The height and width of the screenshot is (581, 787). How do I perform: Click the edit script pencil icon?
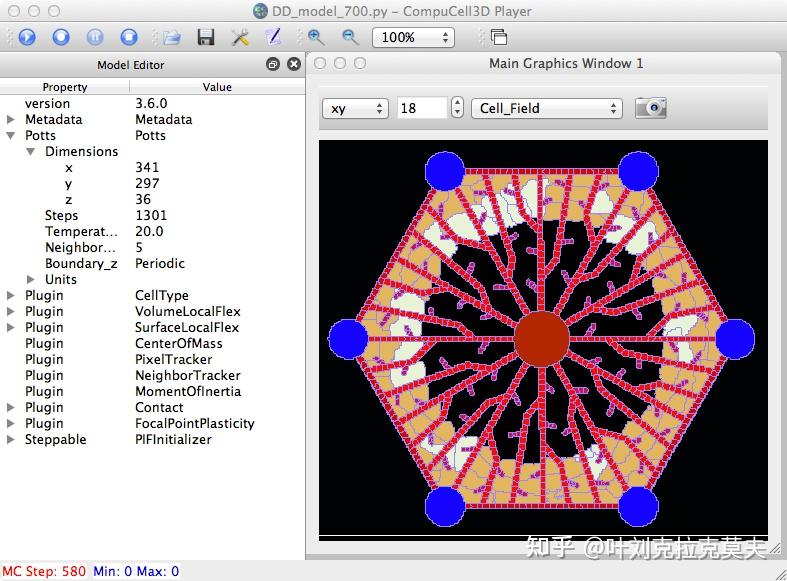272,37
